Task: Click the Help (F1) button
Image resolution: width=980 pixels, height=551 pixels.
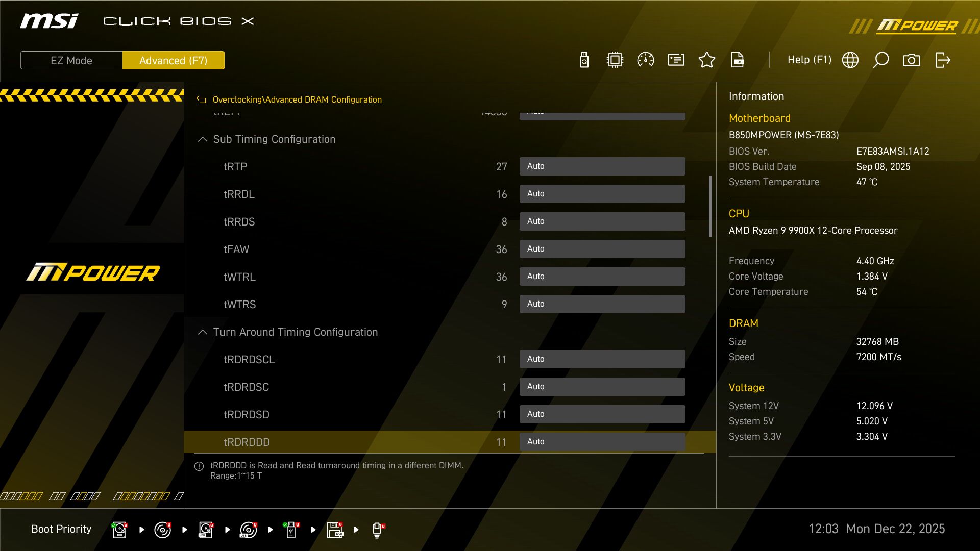Action: click(x=810, y=60)
